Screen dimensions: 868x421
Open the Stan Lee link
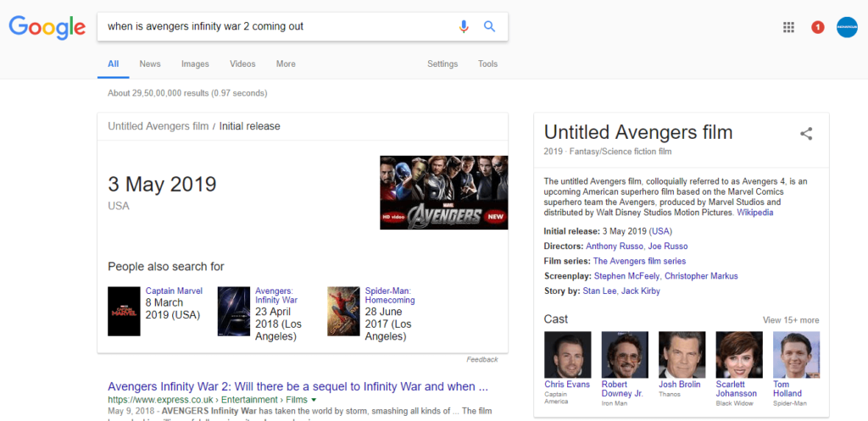pyautogui.click(x=599, y=291)
